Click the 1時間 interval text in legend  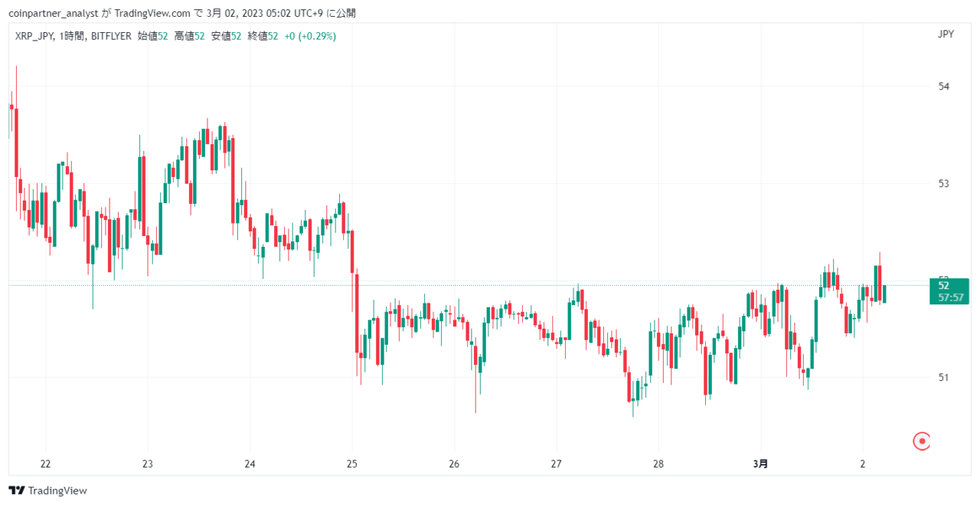coord(71,36)
